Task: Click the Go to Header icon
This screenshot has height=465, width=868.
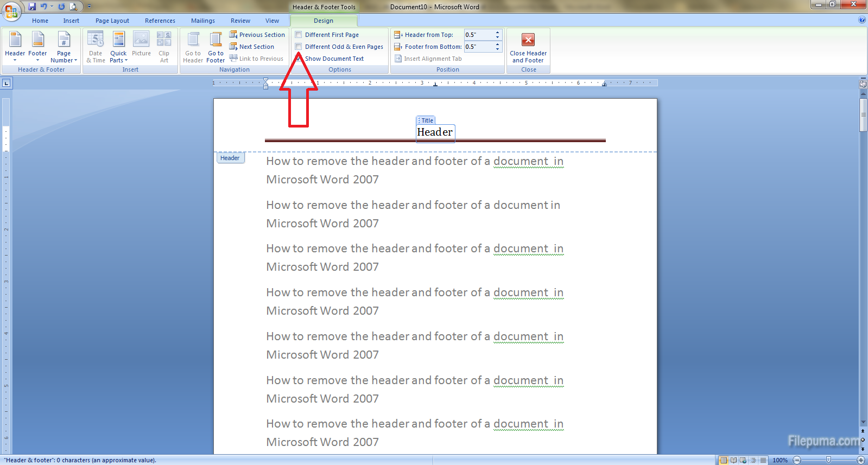Action: [x=193, y=47]
